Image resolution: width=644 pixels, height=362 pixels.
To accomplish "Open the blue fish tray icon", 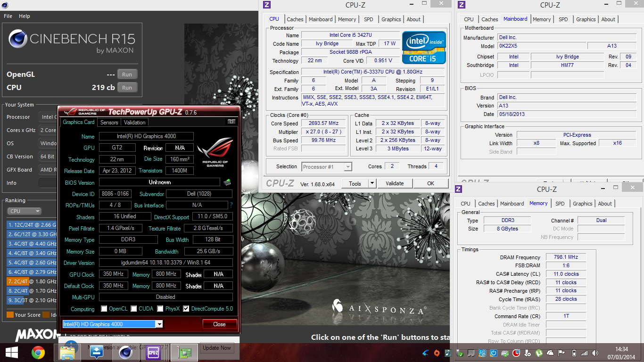I will pos(425,353).
